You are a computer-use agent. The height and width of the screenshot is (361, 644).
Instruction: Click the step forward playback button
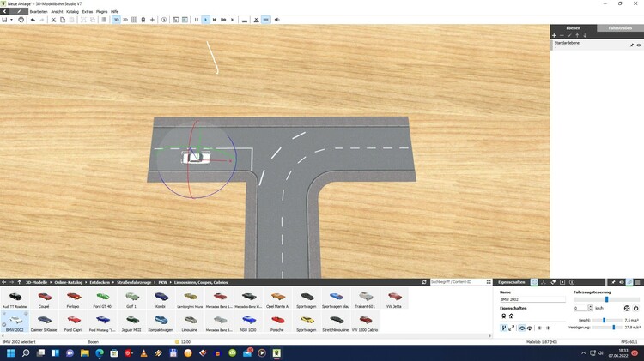[233, 20]
